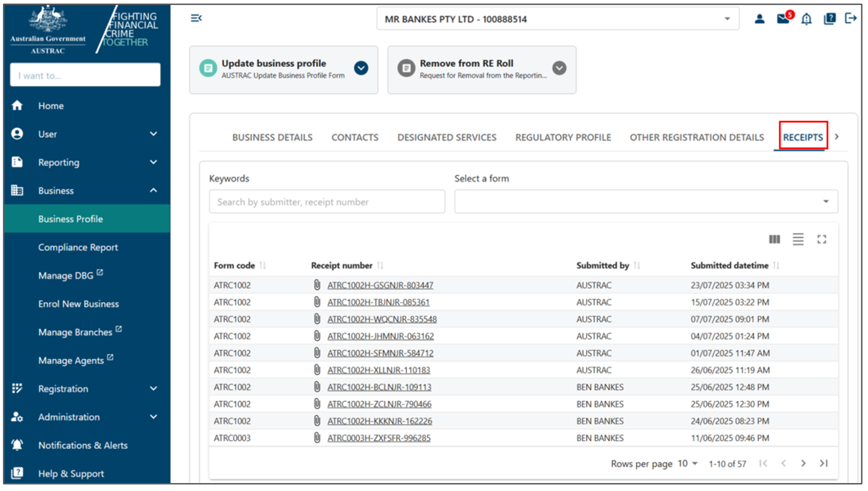Screen dimensions: 868x491
Task: Change table row density with list icon
Action: coord(798,239)
